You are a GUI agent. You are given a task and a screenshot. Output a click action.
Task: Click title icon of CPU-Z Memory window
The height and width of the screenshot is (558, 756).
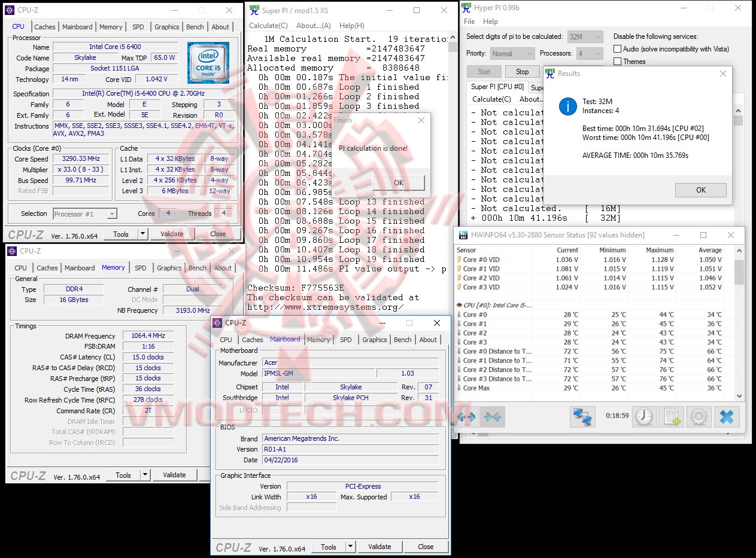(x=12, y=251)
